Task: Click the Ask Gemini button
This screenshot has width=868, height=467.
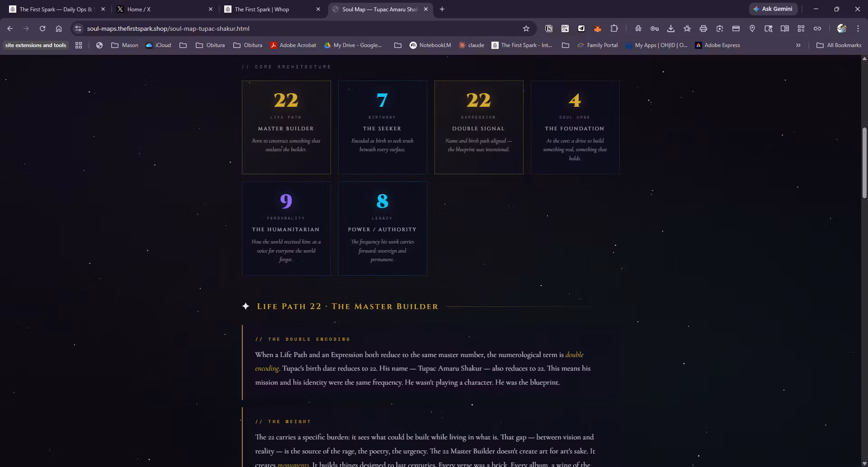Action: pos(773,9)
